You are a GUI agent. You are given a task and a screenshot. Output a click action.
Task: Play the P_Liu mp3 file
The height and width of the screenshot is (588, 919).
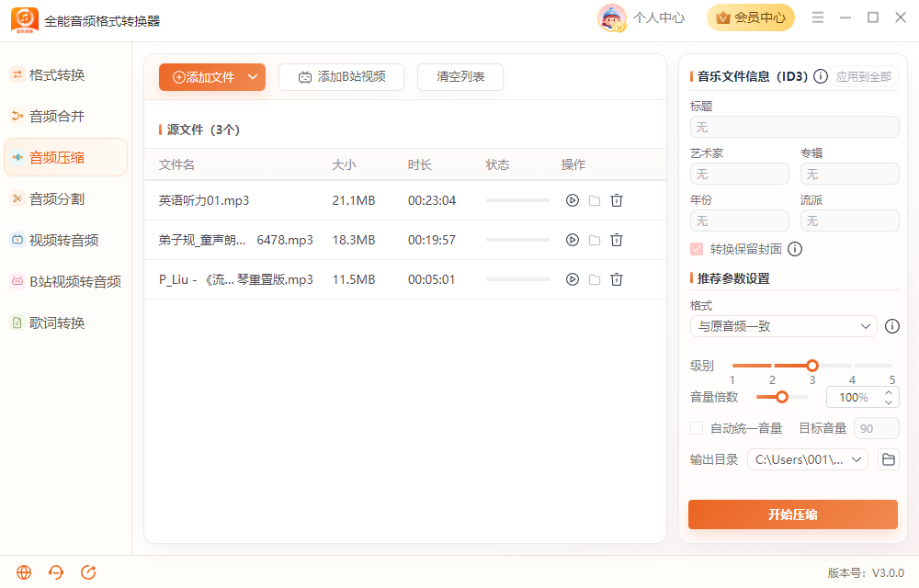point(572,279)
